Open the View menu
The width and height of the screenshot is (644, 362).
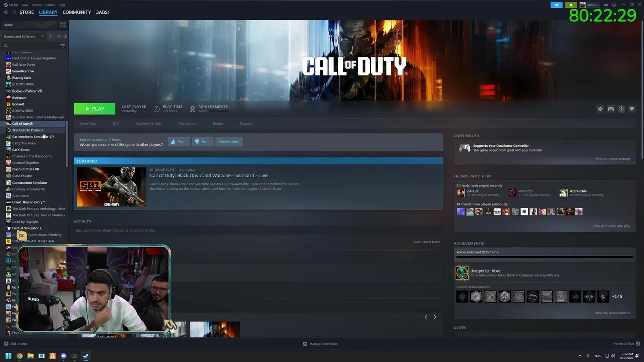point(24,5)
